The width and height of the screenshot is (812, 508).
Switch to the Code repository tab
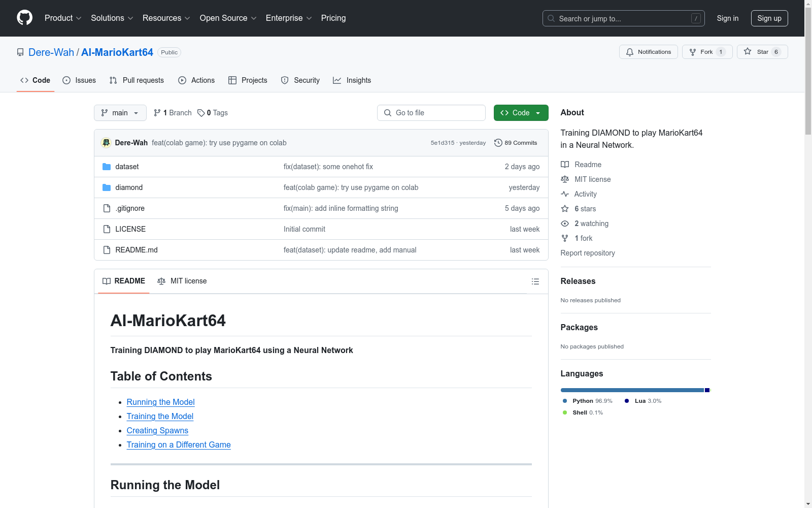(x=36, y=80)
